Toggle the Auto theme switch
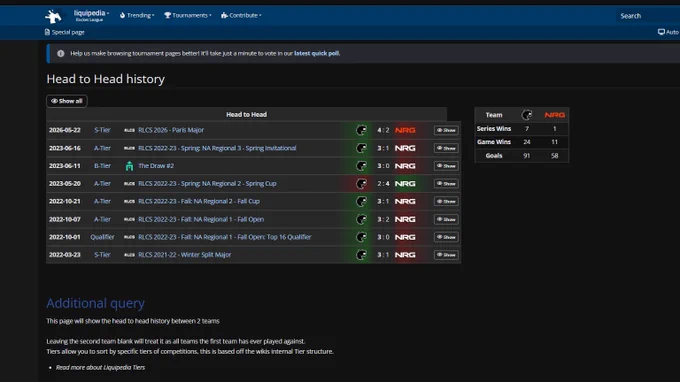 point(668,32)
